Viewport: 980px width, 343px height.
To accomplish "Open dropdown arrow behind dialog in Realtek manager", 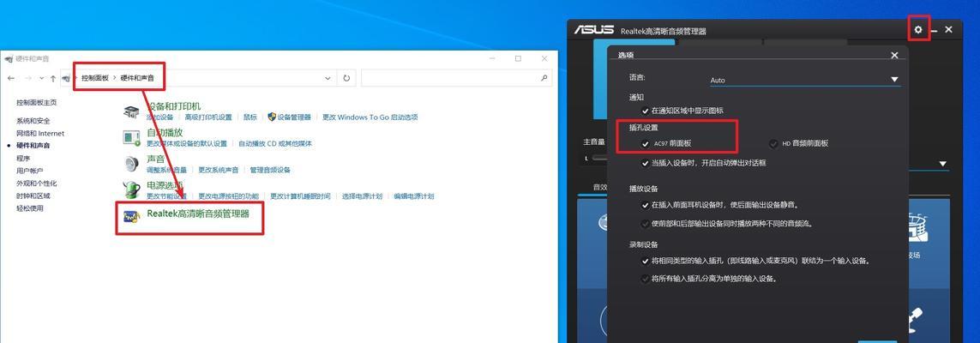I will pos(942,164).
